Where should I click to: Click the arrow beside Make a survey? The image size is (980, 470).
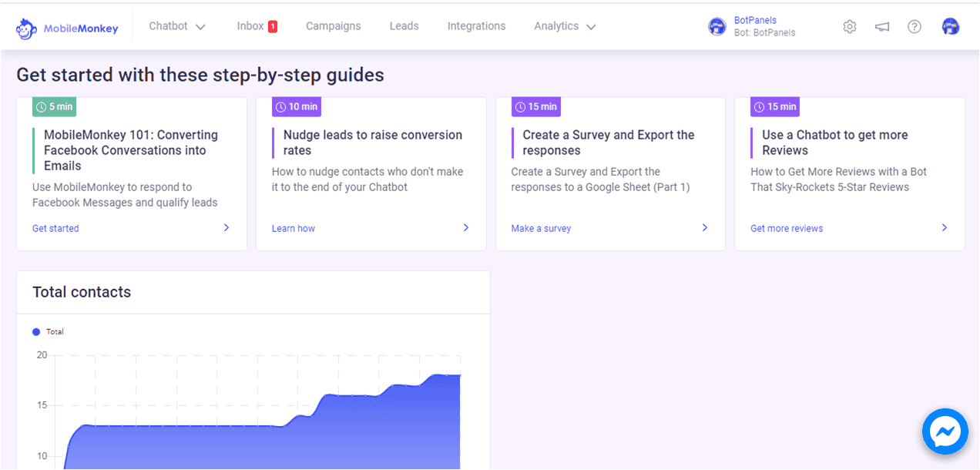[x=705, y=227]
